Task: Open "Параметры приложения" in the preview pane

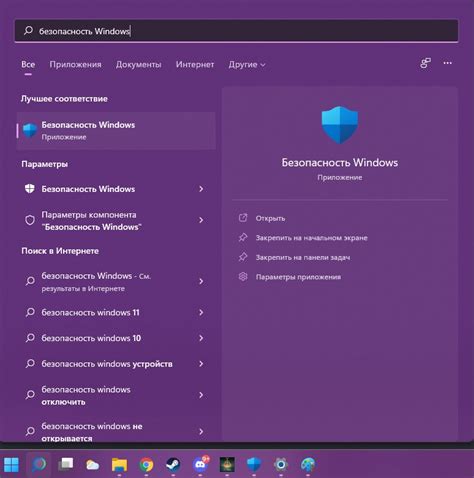Action: [298, 277]
